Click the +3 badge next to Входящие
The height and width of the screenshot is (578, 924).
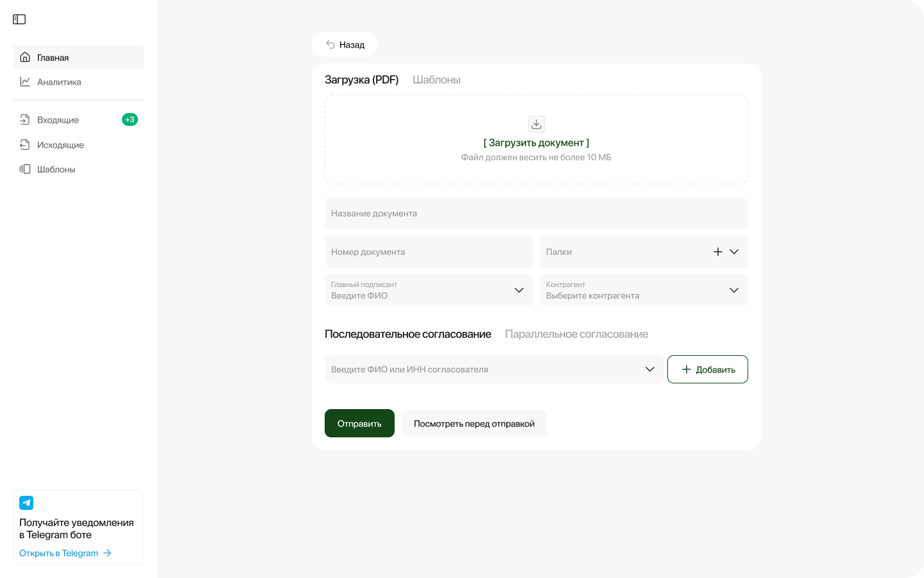point(130,119)
